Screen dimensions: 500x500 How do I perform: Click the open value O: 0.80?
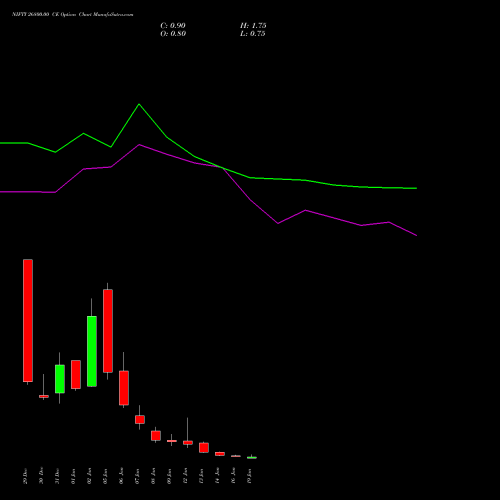click(x=173, y=34)
